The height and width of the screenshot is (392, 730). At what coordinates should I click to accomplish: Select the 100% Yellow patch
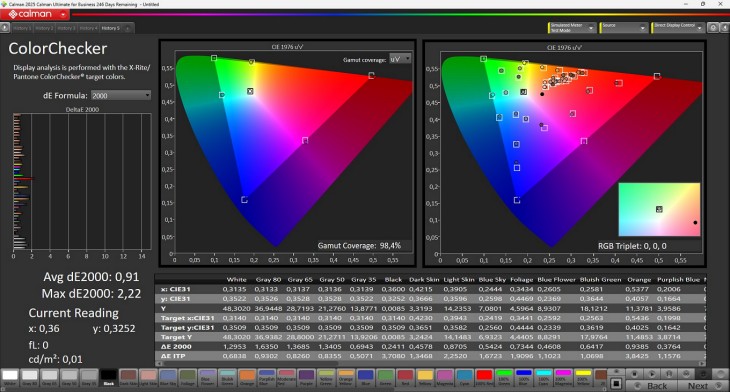coord(583,378)
